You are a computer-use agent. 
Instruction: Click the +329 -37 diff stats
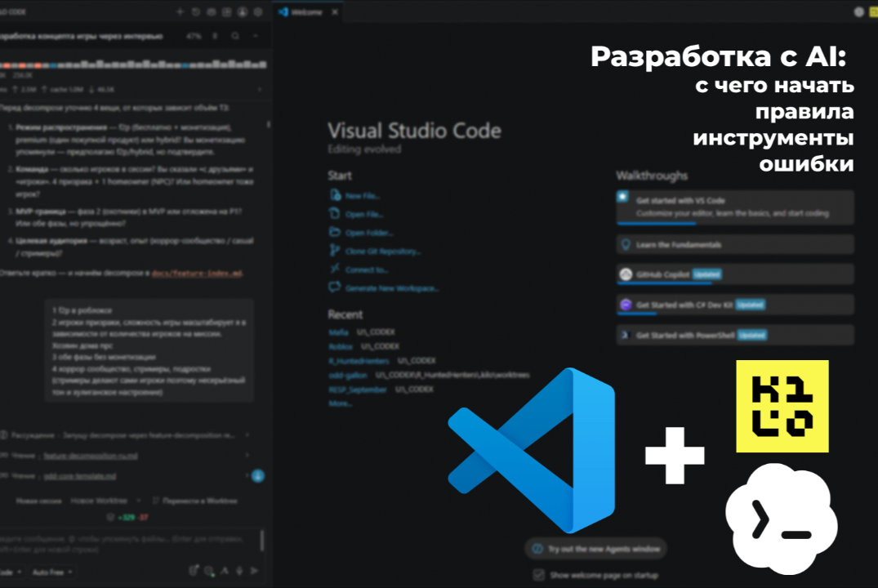point(132,517)
